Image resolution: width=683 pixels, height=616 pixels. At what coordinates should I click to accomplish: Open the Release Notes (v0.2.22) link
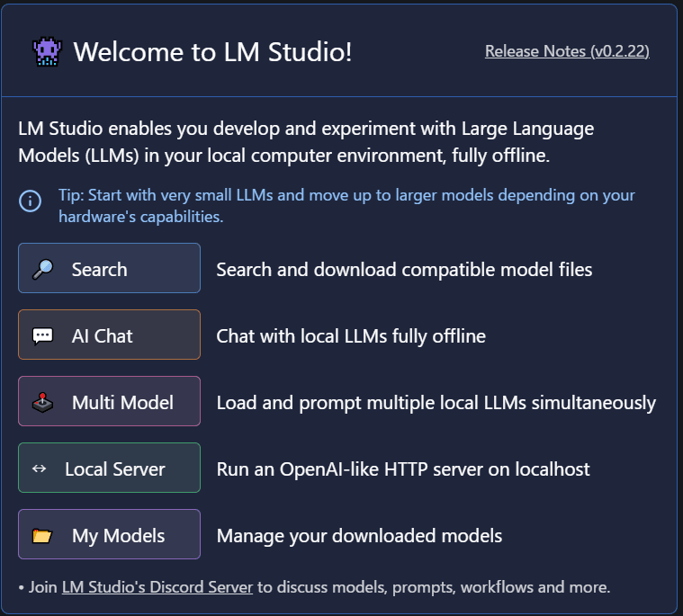[567, 51]
